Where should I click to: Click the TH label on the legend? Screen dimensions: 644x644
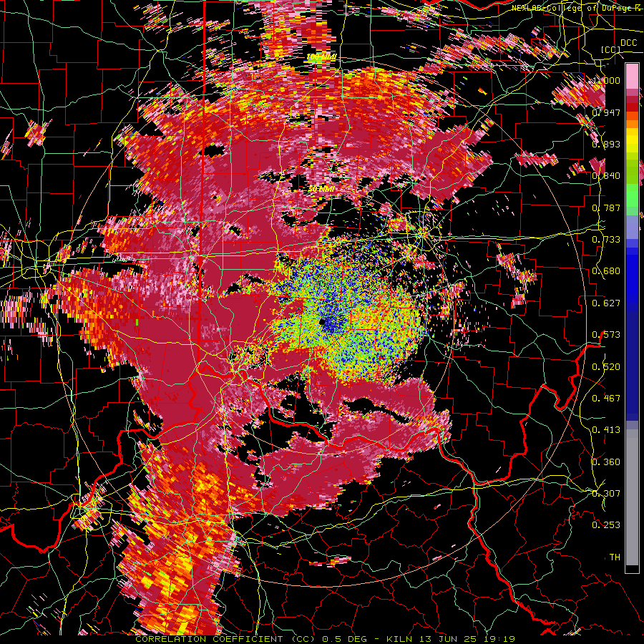(615, 557)
